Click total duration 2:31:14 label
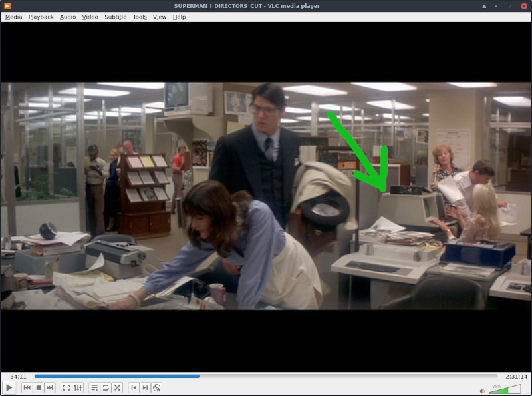 click(516, 376)
